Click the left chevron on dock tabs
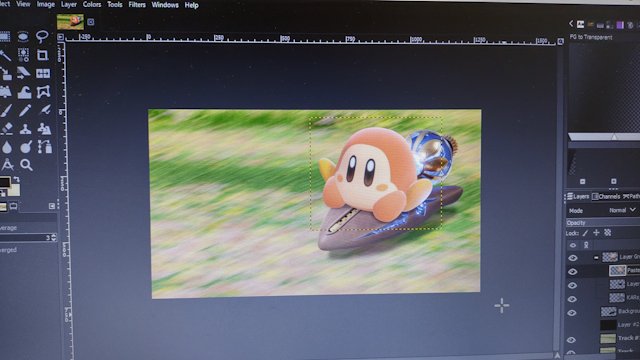The image size is (640, 360). (571, 24)
